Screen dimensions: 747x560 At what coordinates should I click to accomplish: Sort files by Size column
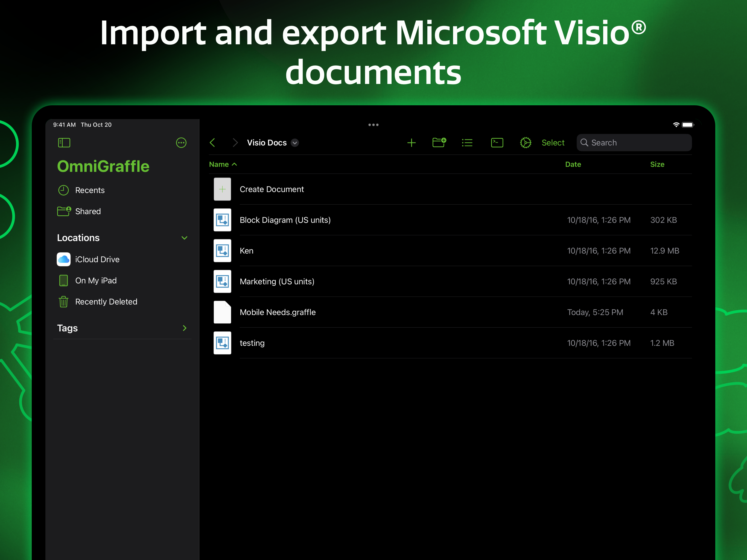pos(657,164)
